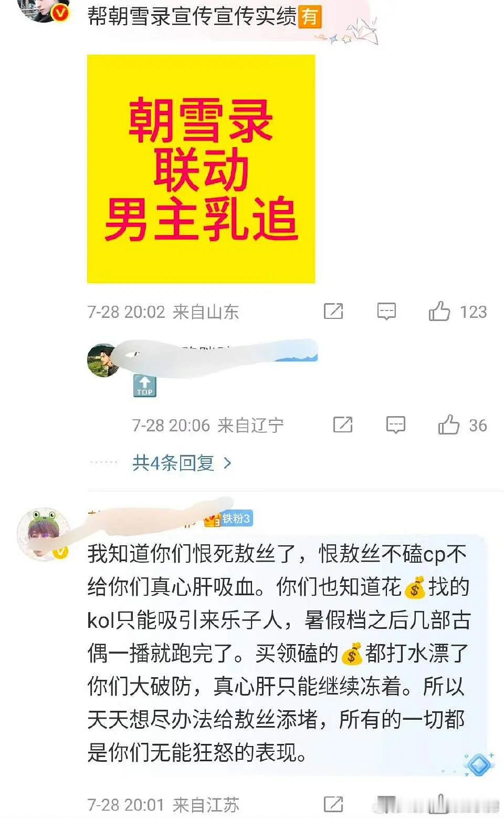Open the long comment starting 我知道你们
Screen dimensions: 504x818
coord(278,654)
